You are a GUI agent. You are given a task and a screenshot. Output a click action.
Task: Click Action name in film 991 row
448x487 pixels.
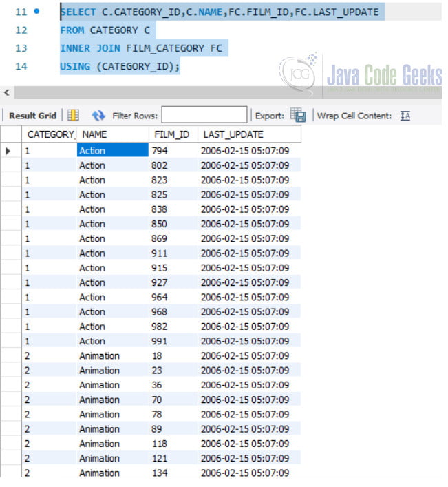point(92,341)
